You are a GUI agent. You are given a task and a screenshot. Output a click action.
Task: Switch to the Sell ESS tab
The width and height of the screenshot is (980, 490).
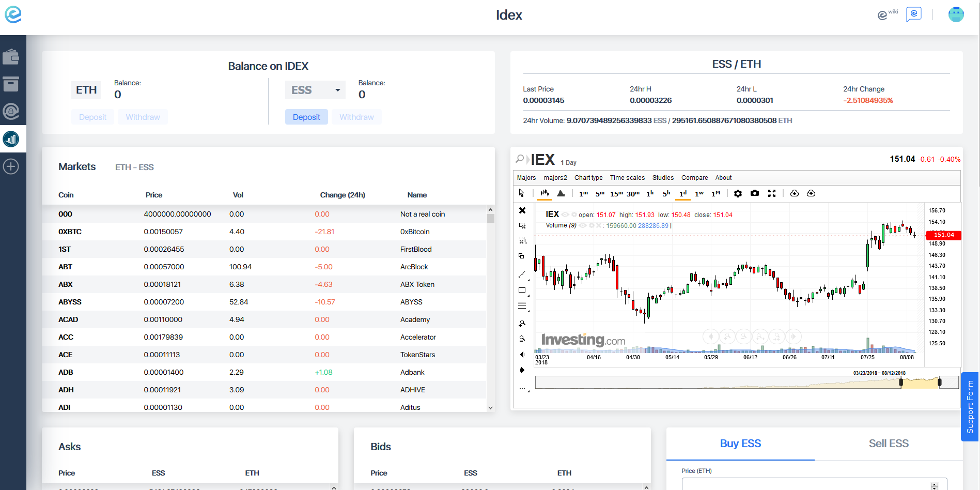pos(889,443)
